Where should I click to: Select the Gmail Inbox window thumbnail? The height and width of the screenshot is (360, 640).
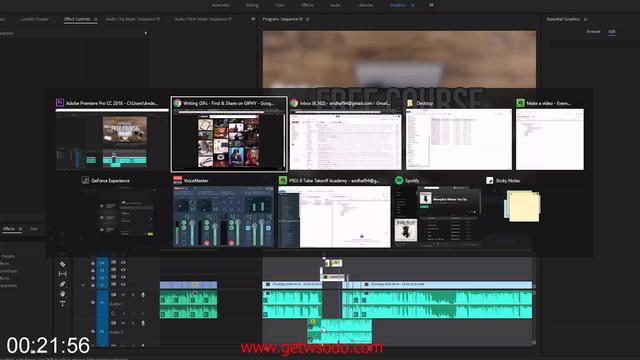pos(346,140)
